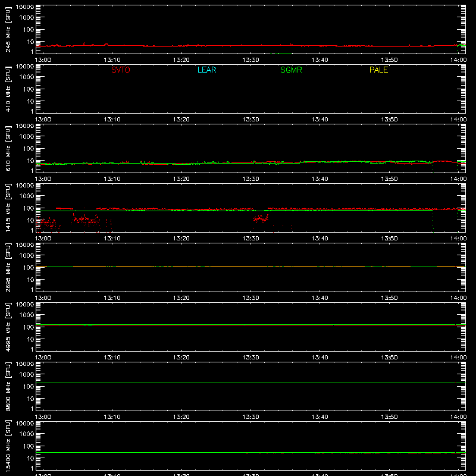
Task: Click the 13:50 label under the 2695 MHz panel
Action: [389, 298]
